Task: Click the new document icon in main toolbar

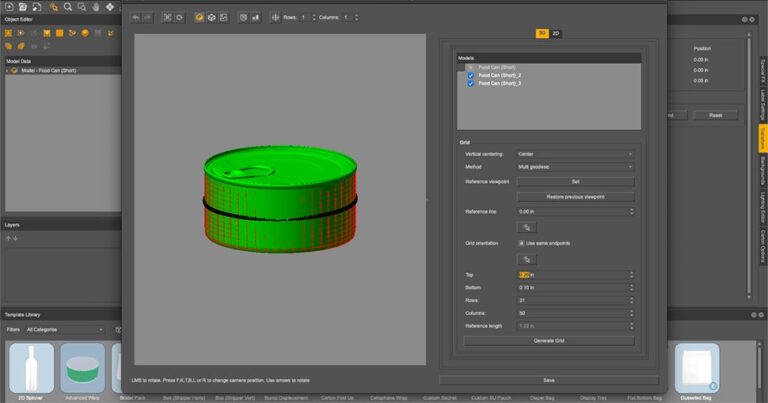Action: pos(9,7)
